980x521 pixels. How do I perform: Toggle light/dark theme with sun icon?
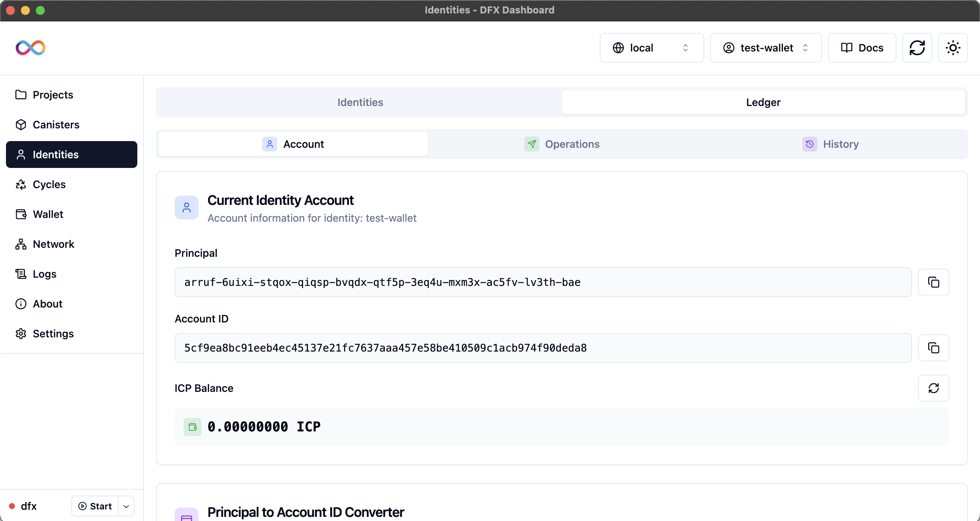[x=953, y=47]
